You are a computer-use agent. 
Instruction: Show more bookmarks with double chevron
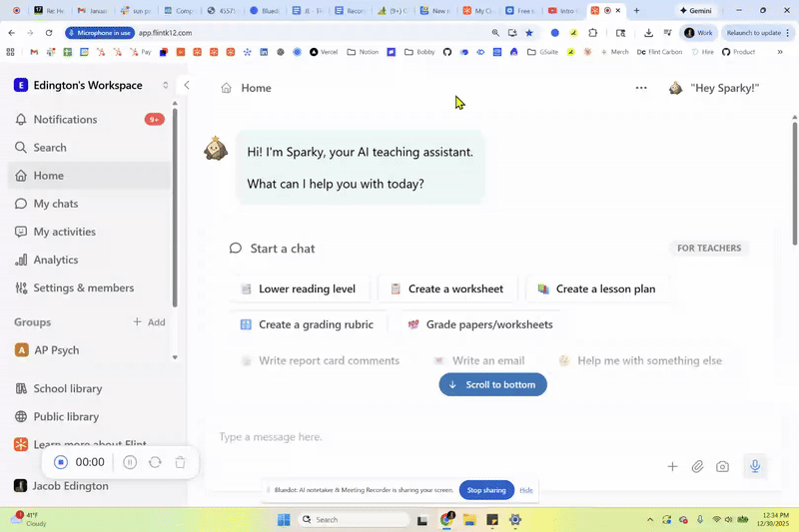(780, 52)
